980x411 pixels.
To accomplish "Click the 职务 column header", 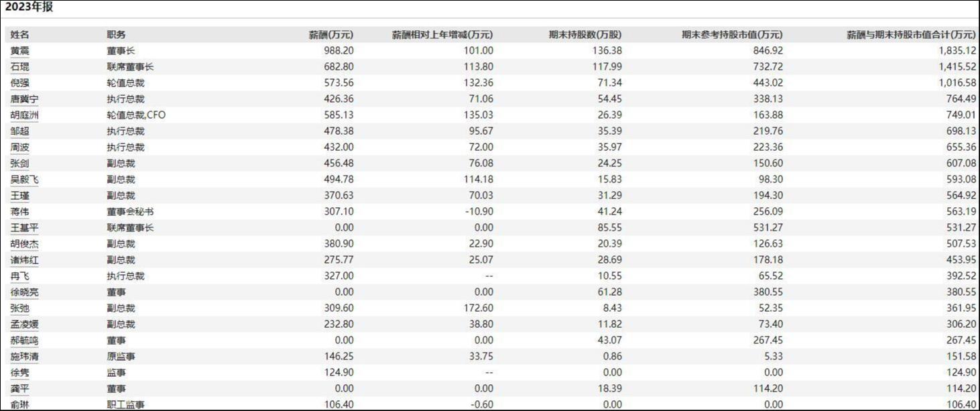I will [116, 35].
